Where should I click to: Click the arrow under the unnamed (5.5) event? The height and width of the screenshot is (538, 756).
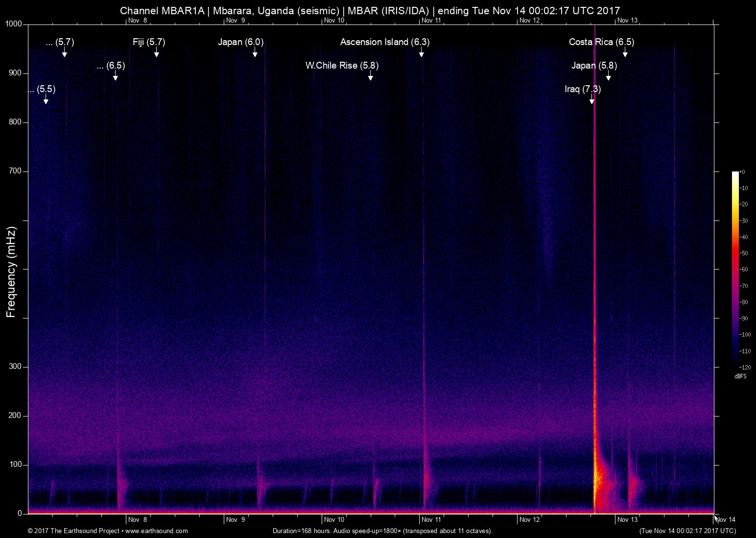click(x=46, y=100)
